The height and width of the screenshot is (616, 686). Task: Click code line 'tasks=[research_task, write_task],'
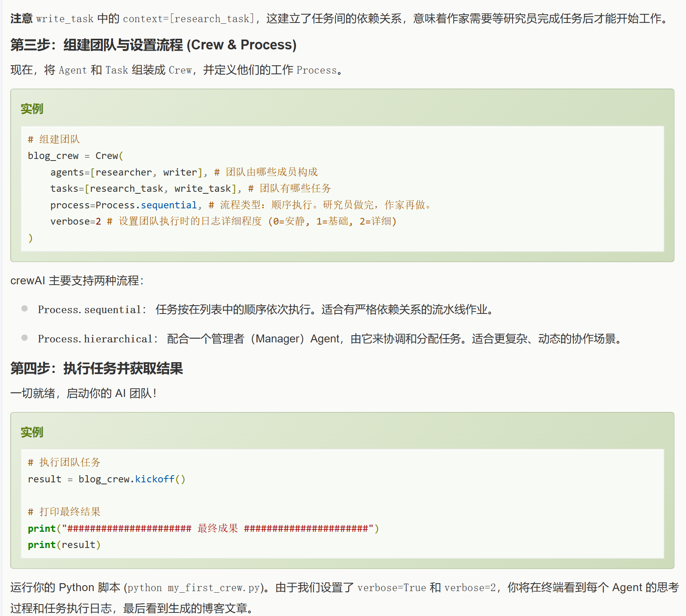coord(146,189)
